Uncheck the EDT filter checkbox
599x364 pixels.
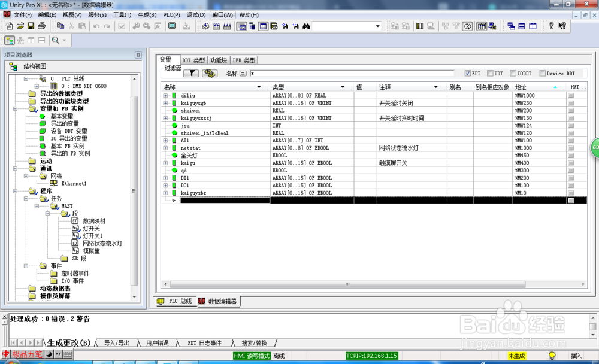(468, 73)
